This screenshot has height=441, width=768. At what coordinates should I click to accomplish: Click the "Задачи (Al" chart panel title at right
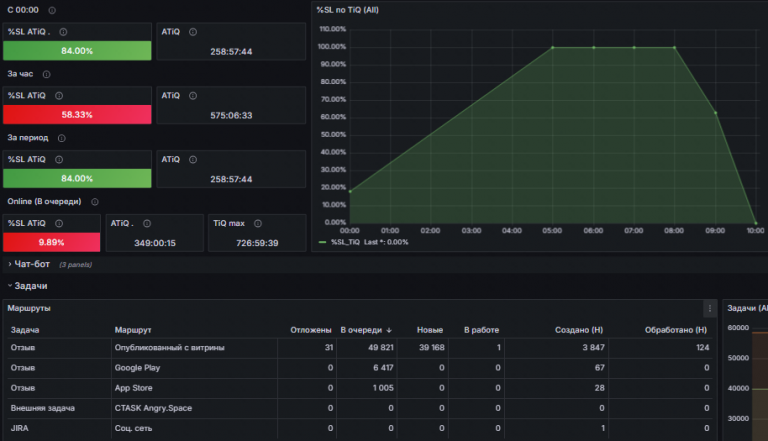747,308
